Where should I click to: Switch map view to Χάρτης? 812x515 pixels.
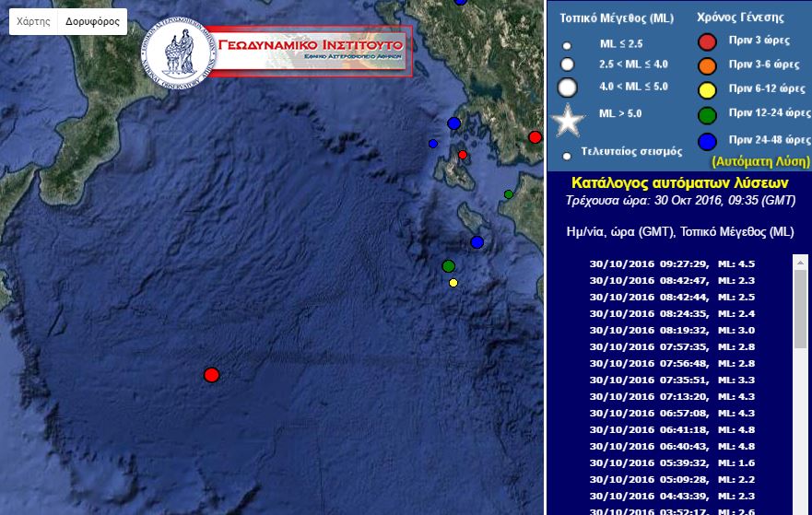[33, 22]
